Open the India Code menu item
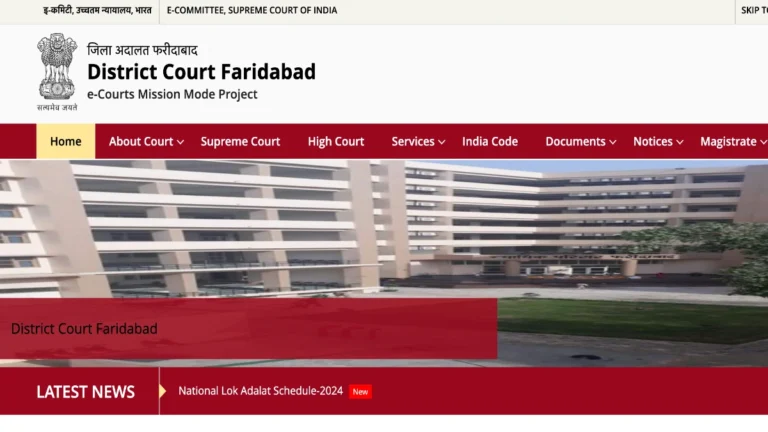 490,142
